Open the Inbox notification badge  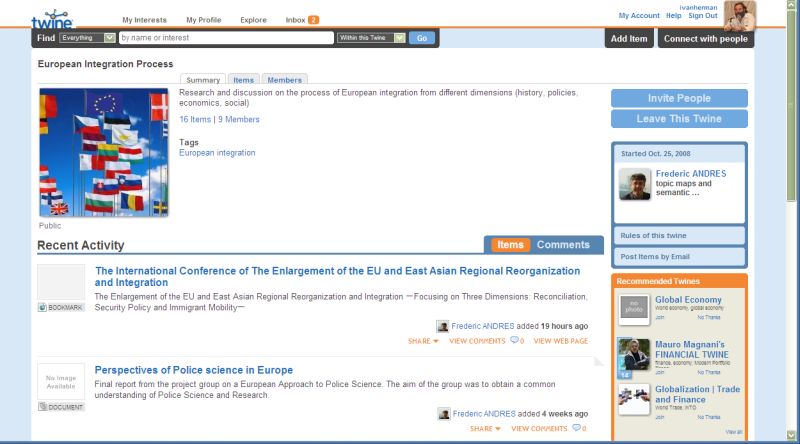click(313, 20)
